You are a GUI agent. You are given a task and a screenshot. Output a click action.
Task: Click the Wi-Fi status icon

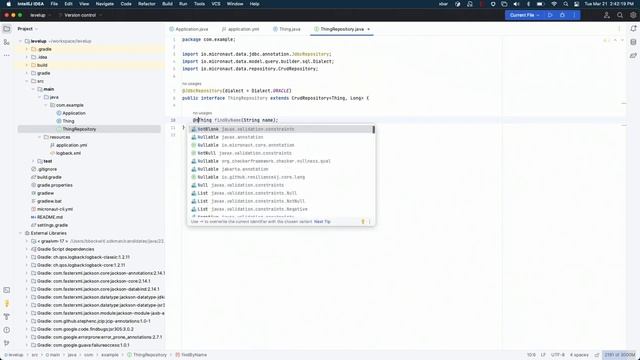pyautogui.click(x=554, y=4)
